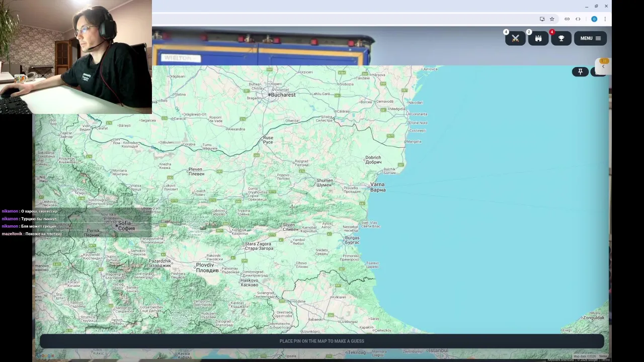Place pin on Ruse city label
Screen dimensions: 644x362
pyautogui.click(x=268, y=140)
